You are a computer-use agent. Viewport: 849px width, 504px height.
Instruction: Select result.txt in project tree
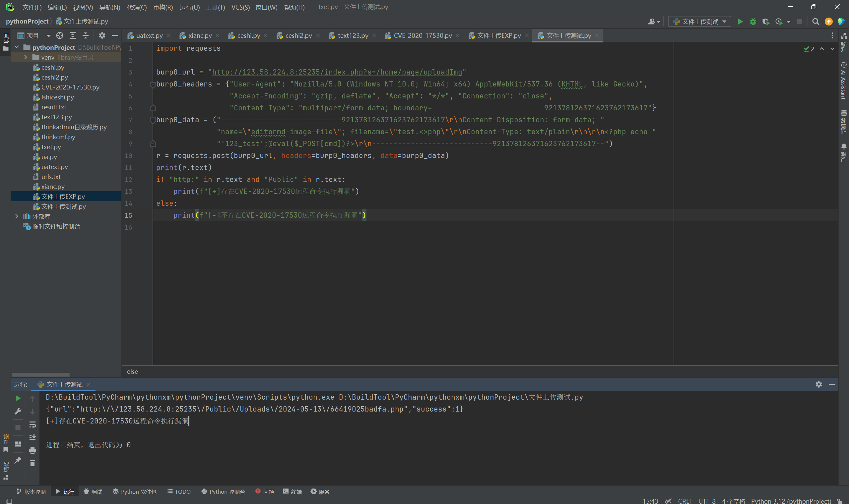[53, 107]
